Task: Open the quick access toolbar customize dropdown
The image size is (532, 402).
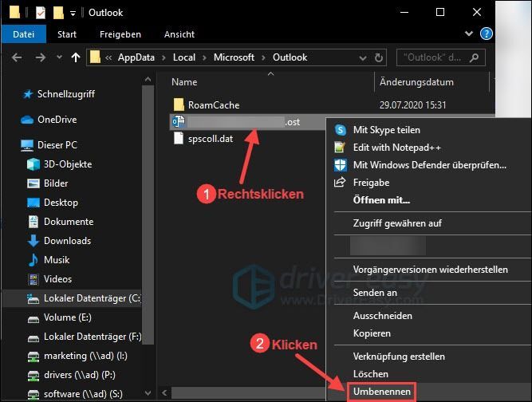Action: tap(73, 14)
